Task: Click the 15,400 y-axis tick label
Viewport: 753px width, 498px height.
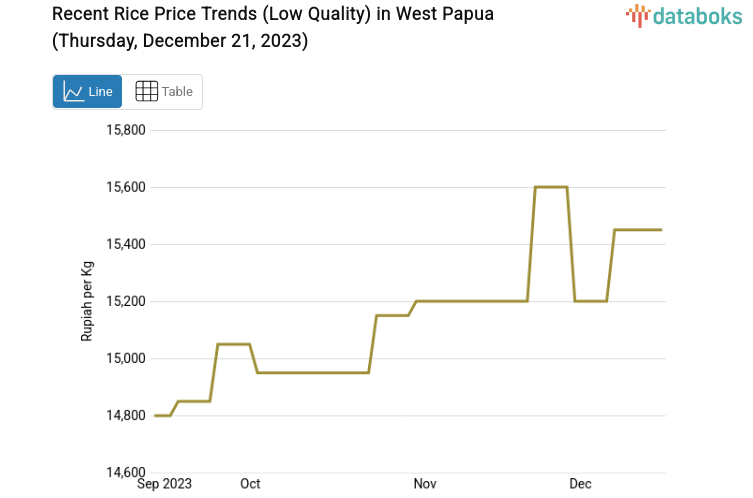Action: pos(126,244)
